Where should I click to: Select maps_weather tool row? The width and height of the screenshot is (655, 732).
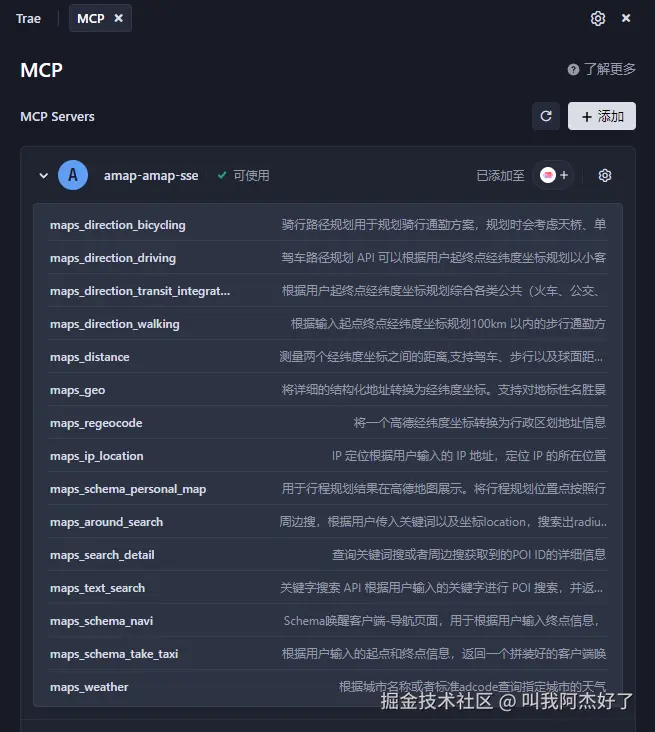pyautogui.click(x=327, y=687)
